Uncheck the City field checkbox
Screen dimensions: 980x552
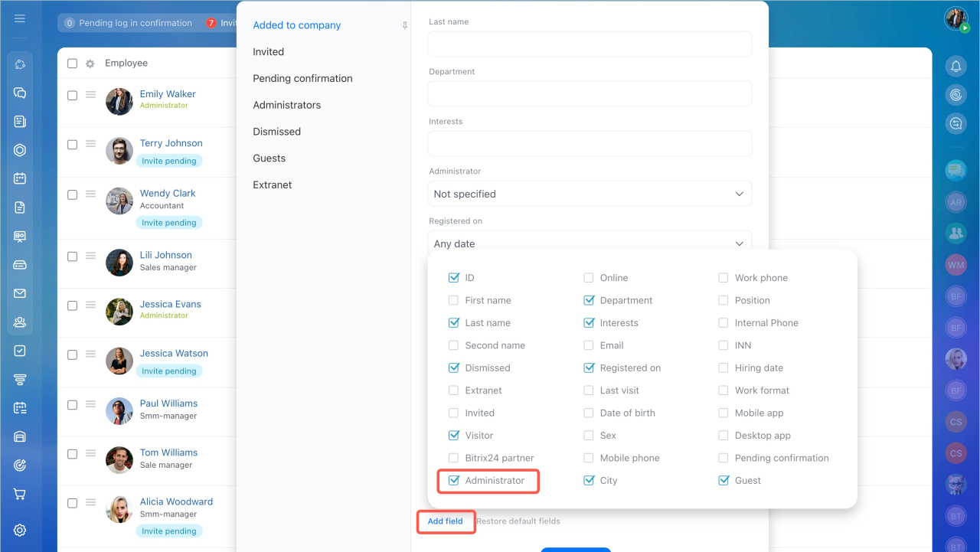(589, 480)
